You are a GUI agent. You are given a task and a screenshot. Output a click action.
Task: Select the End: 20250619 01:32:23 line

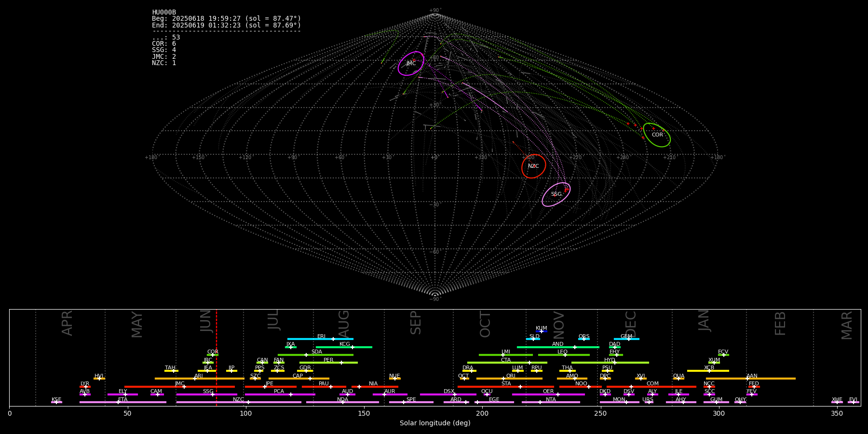226,25
